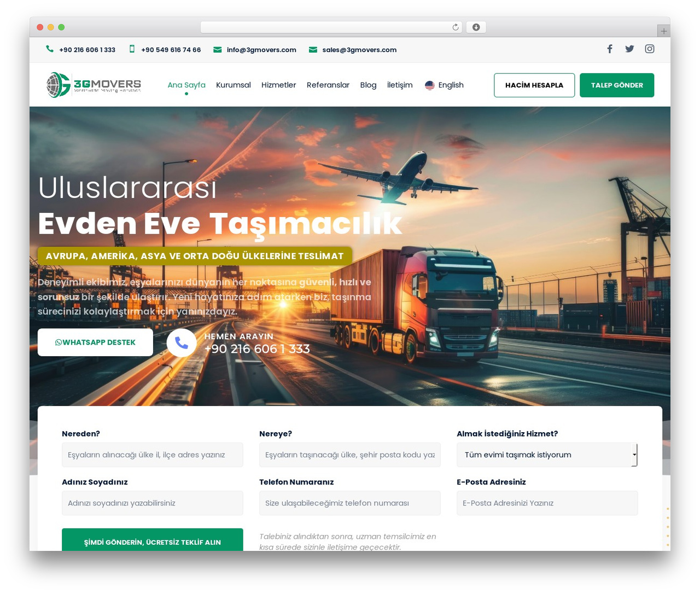Focus the Nereden? address input field
This screenshot has height=593, width=700.
click(153, 455)
